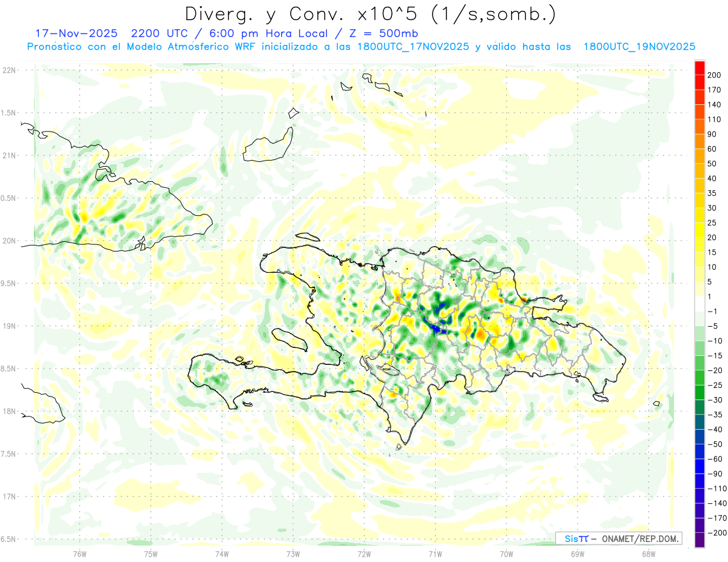Click the positive '200' legend value
The image size is (728, 562).
coord(715,75)
